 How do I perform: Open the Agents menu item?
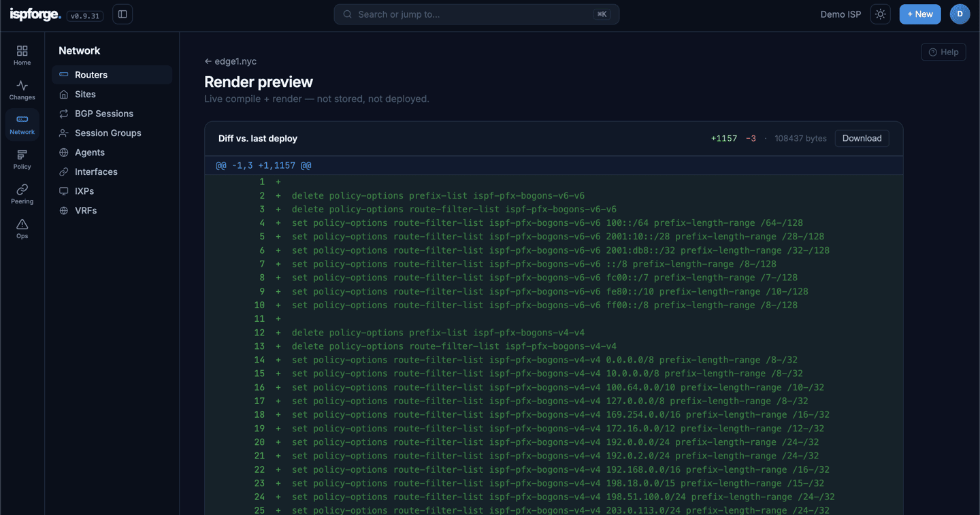[112, 152]
